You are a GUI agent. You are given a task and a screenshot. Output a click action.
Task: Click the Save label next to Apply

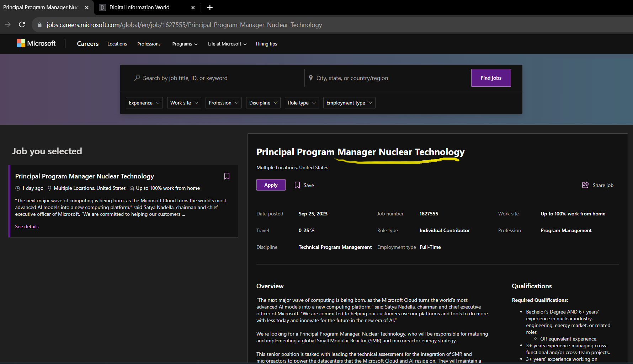coord(309,185)
